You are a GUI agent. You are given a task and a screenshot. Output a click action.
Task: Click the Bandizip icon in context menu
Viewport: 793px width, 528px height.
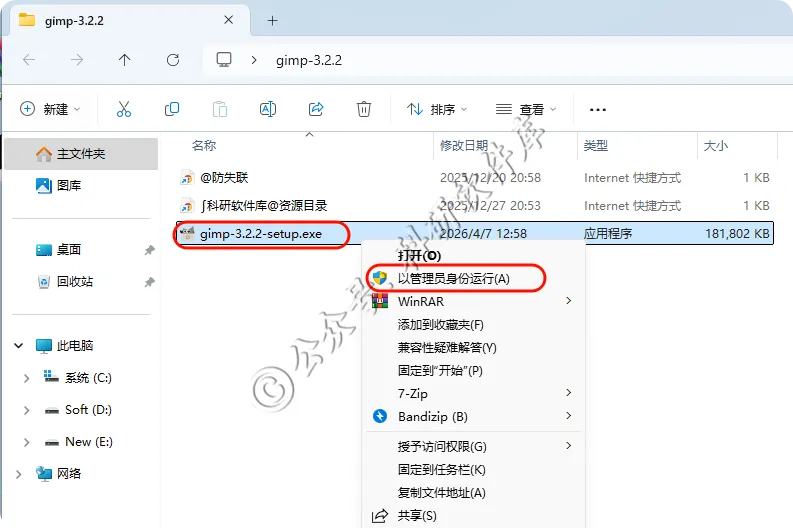380,416
